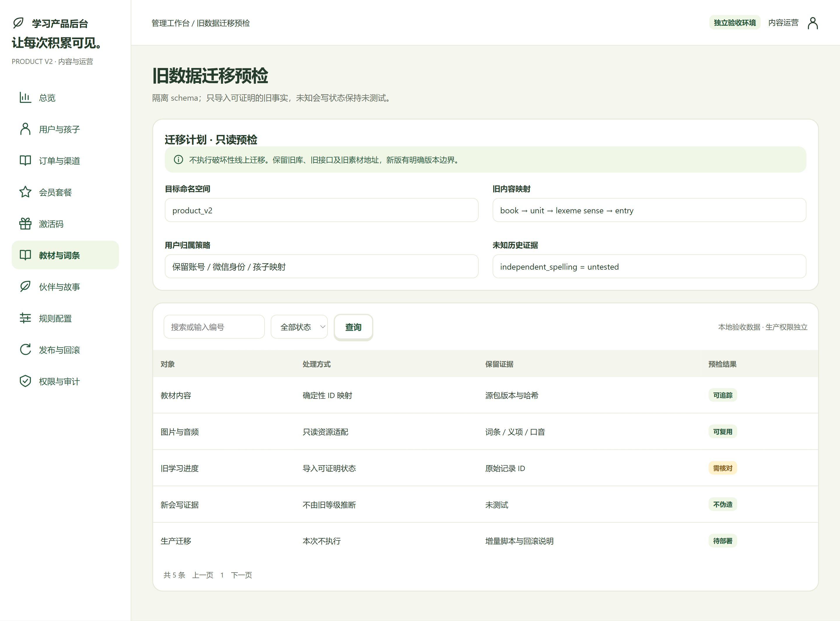Click the 预检结果 column header
840x621 pixels.
point(722,364)
